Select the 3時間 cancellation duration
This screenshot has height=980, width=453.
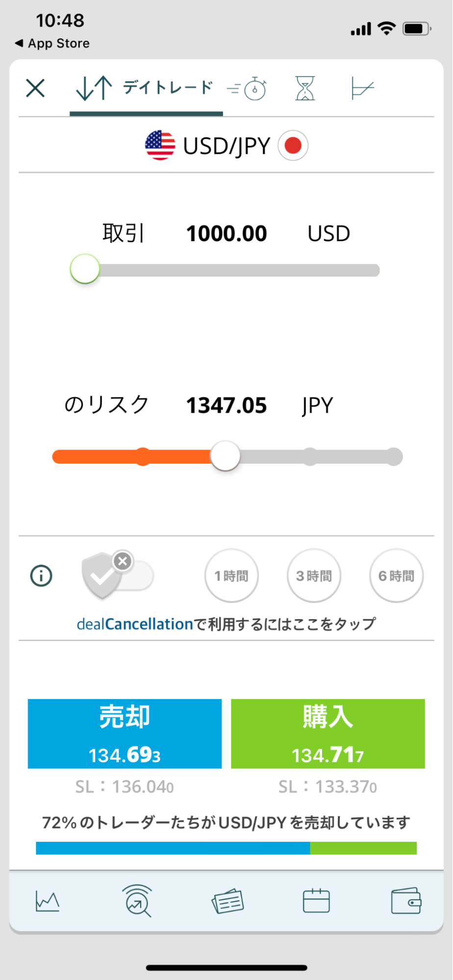tap(314, 576)
